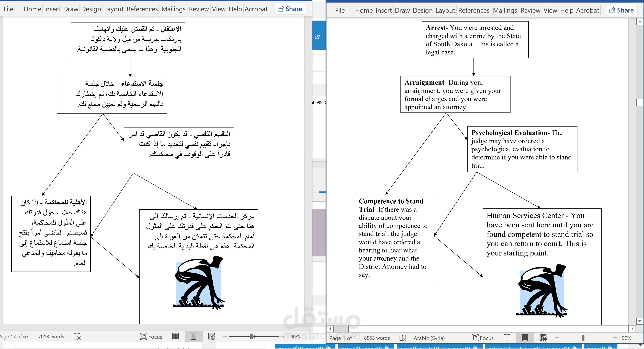Click Share button in right window

(621, 10)
